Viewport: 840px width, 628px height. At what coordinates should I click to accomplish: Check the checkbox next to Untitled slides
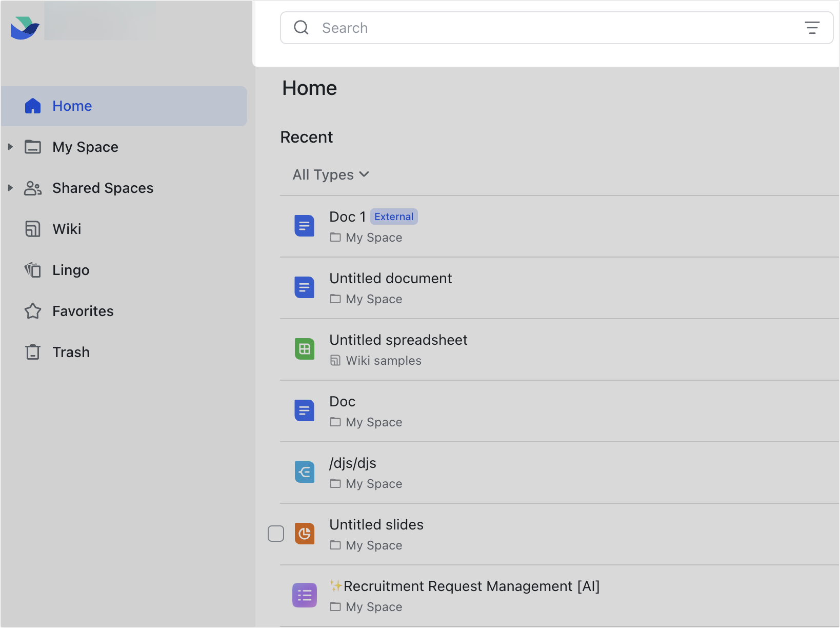276,534
